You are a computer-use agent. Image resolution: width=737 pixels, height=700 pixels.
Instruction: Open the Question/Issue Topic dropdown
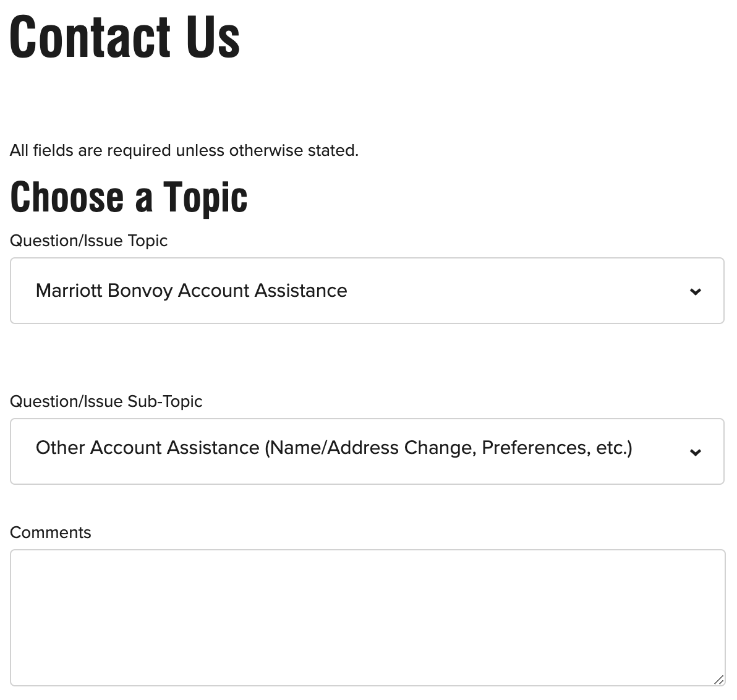(x=367, y=291)
